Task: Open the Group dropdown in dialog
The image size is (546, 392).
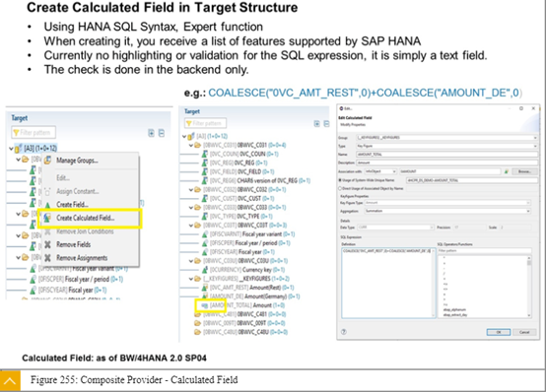Action: [447, 138]
